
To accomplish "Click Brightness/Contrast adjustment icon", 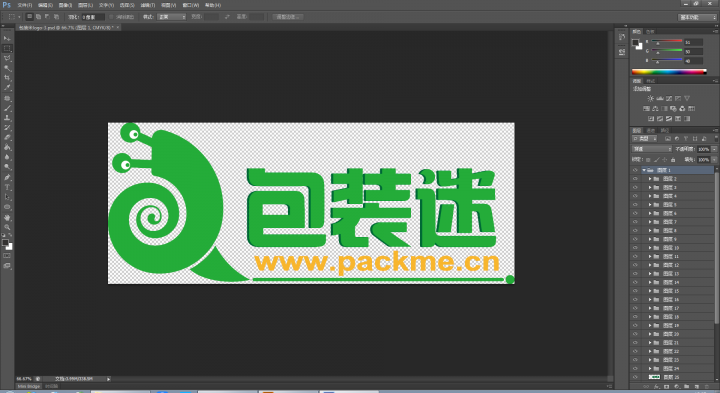I will [651, 98].
